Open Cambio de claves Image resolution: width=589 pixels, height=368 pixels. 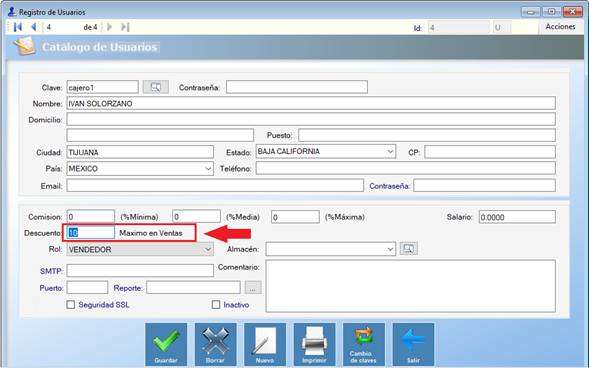[x=364, y=345]
